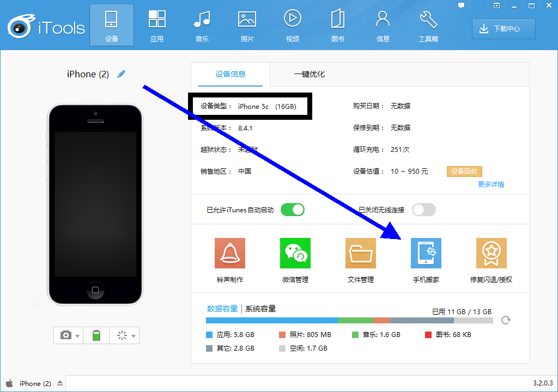
Task: Open 文件管理 file manager
Action: click(x=361, y=260)
